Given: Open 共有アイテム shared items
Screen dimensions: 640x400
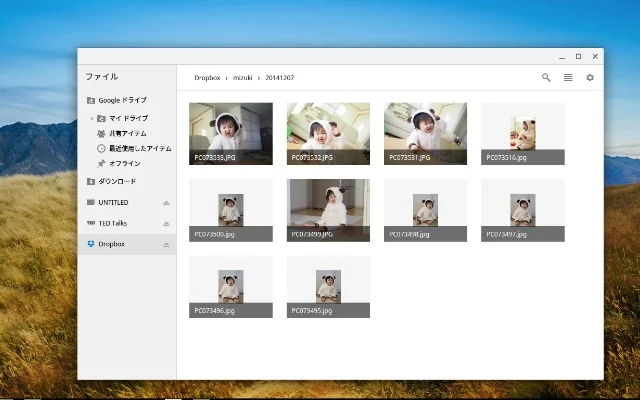Looking at the screenshot, I should point(127,133).
